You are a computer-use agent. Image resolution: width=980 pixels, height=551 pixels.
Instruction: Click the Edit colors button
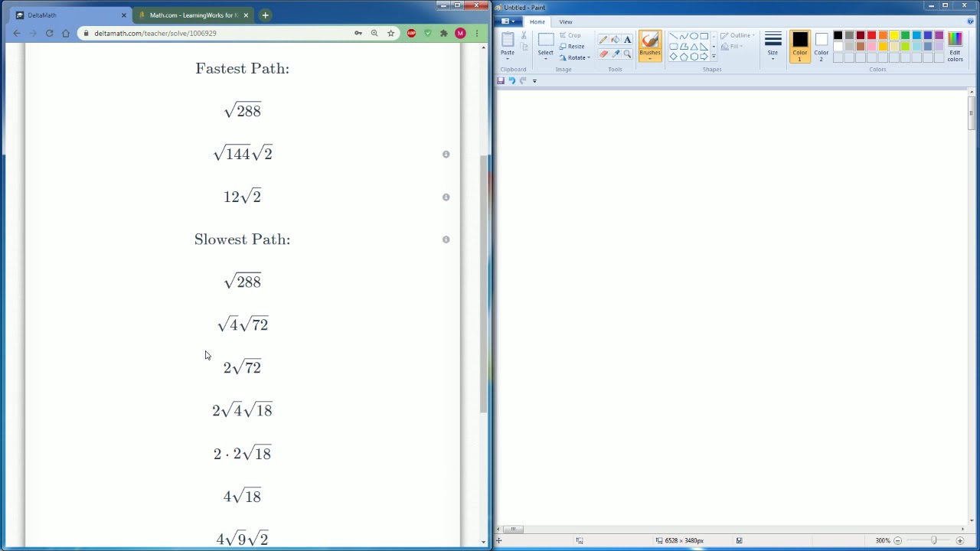[955, 45]
